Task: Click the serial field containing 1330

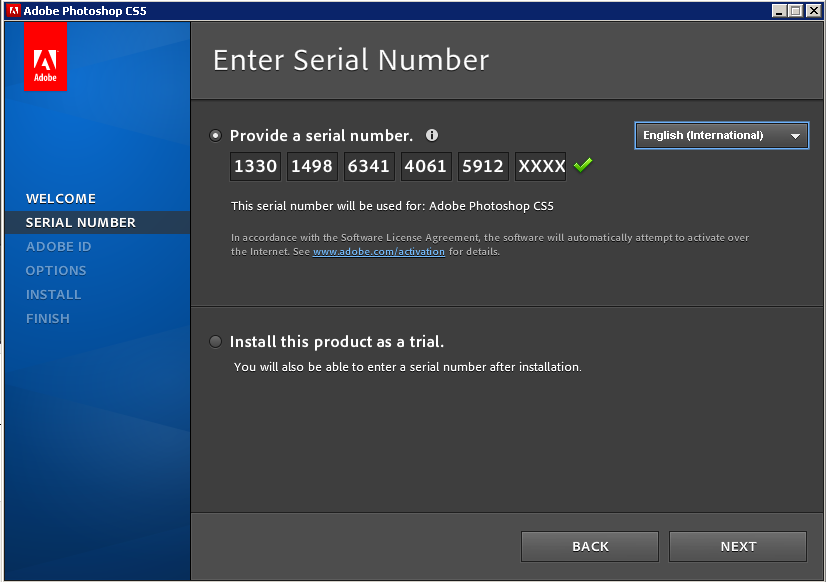Action: 255,166
